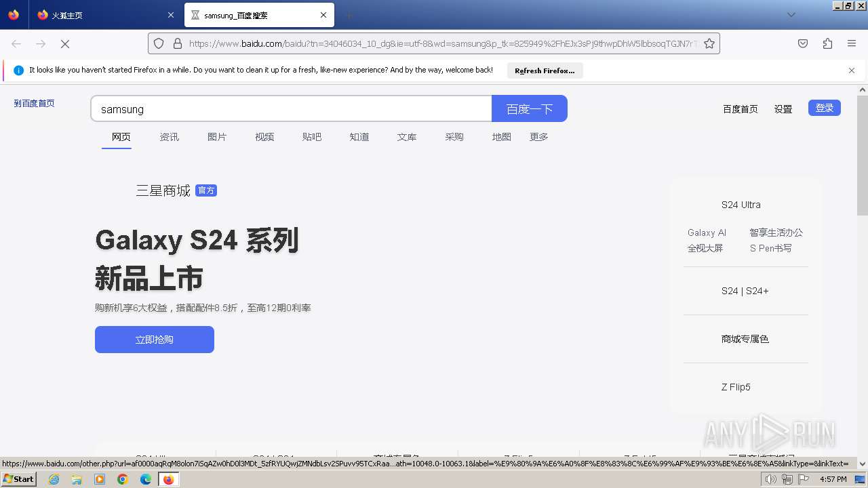Viewport: 868px width, 488px height.
Task: Go back one page
Action: click(x=16, y=43)
